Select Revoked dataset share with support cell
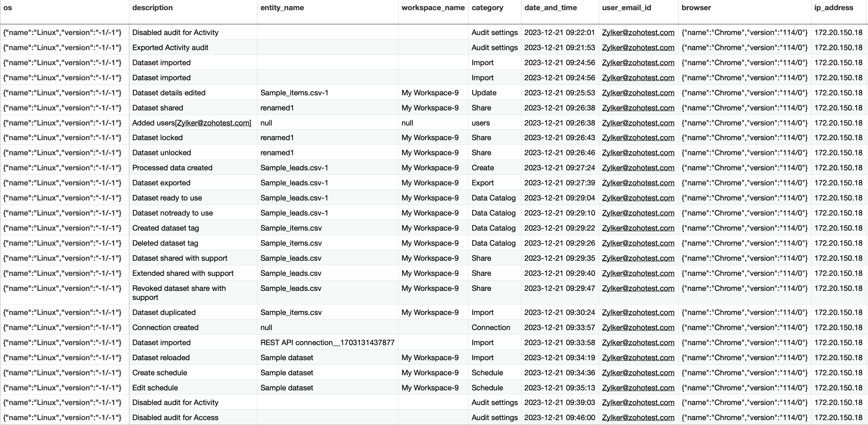Viewport: 868px width, 425px height. (179, 293)
